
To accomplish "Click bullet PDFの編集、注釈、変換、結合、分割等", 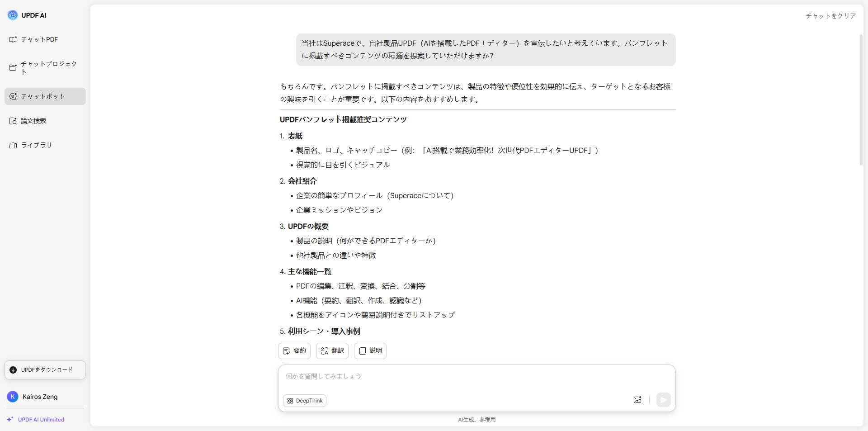I will [361, 286].
